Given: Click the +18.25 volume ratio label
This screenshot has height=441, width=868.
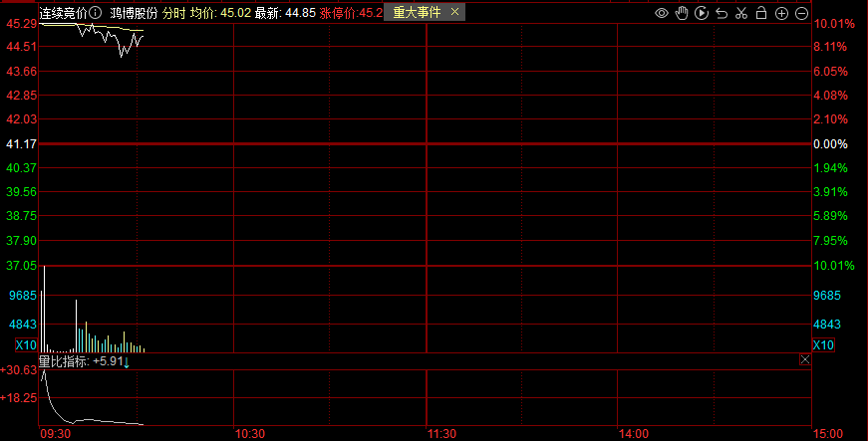Looking at the screenshot, I should (19, 397).
